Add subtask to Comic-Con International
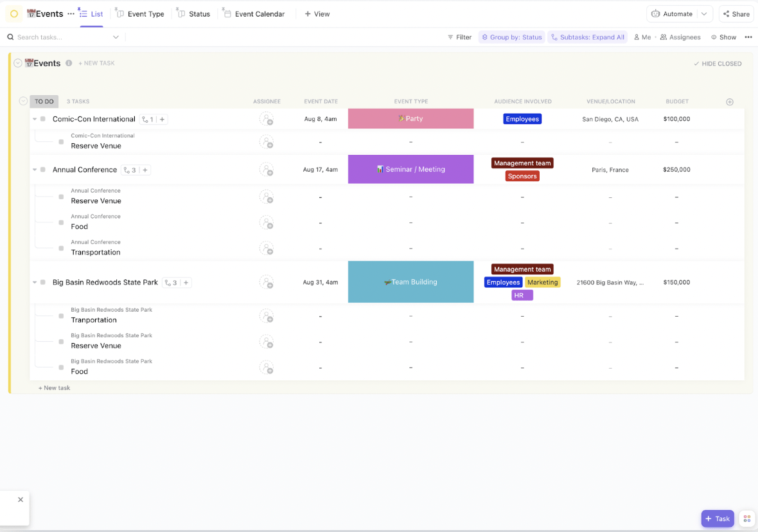This screenshot has height=532, width=758. 162,120
